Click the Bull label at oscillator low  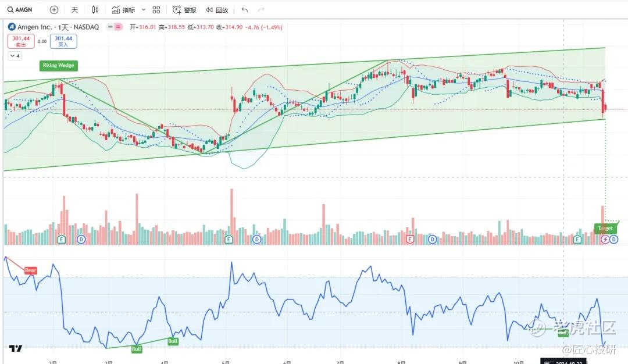click(137, 349)
